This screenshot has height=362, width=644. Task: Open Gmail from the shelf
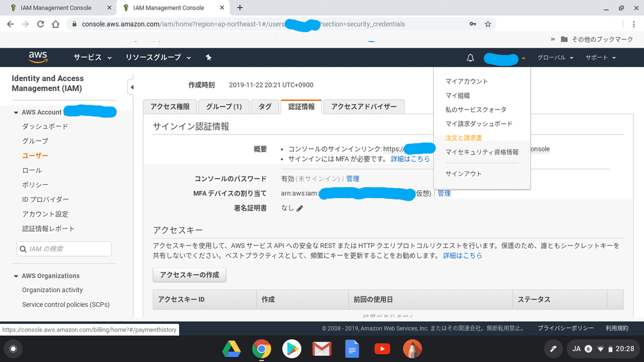(x=321, y=349)
